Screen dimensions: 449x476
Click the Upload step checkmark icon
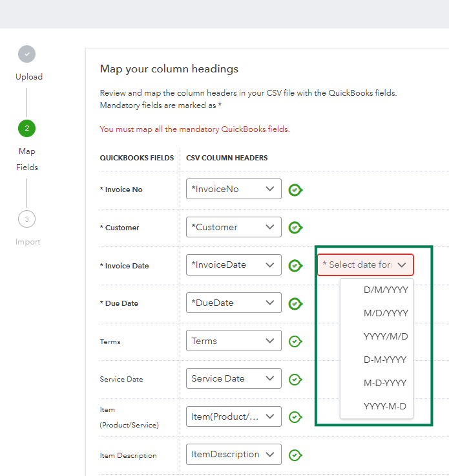(x=26, y=54)
